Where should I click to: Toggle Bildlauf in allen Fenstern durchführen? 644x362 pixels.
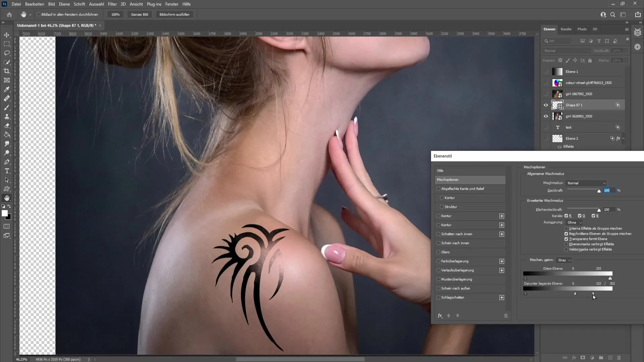[x=39, y=14]
